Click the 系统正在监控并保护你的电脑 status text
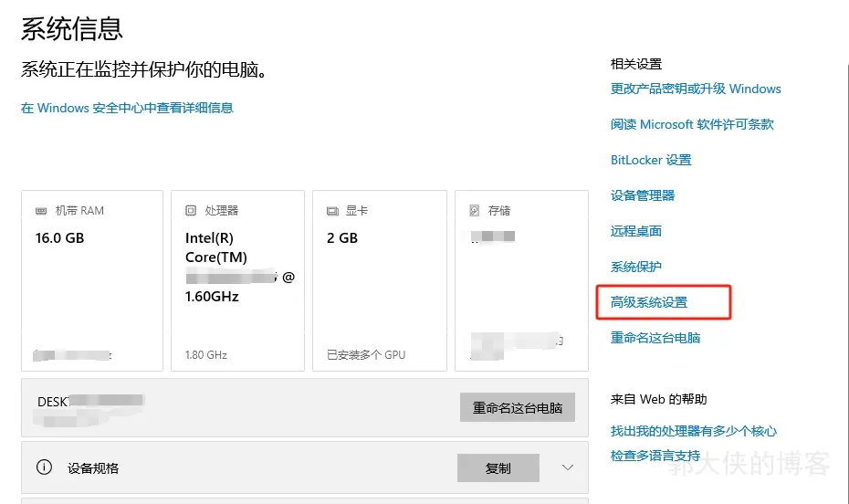The width and height of the screenshot is (849, 504). coord(144,69)
